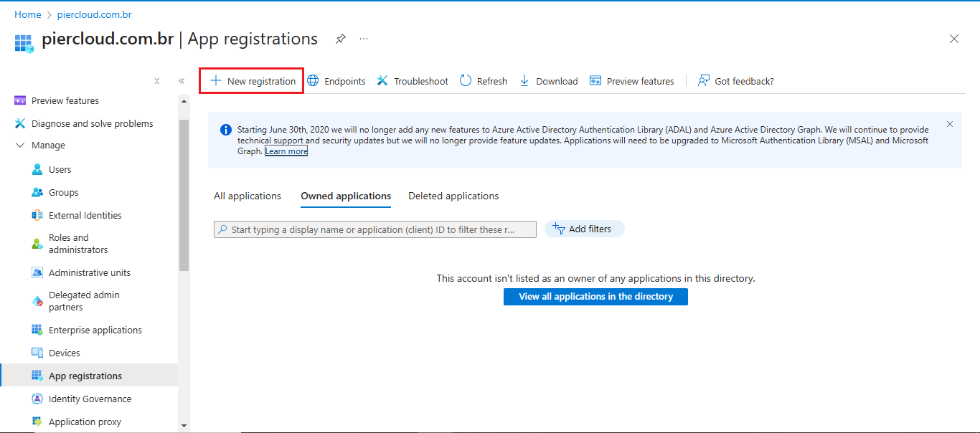This screenshot has height=433, width=980.
Task: Refresh the app registrations list
Action: [x=483, y=81]
